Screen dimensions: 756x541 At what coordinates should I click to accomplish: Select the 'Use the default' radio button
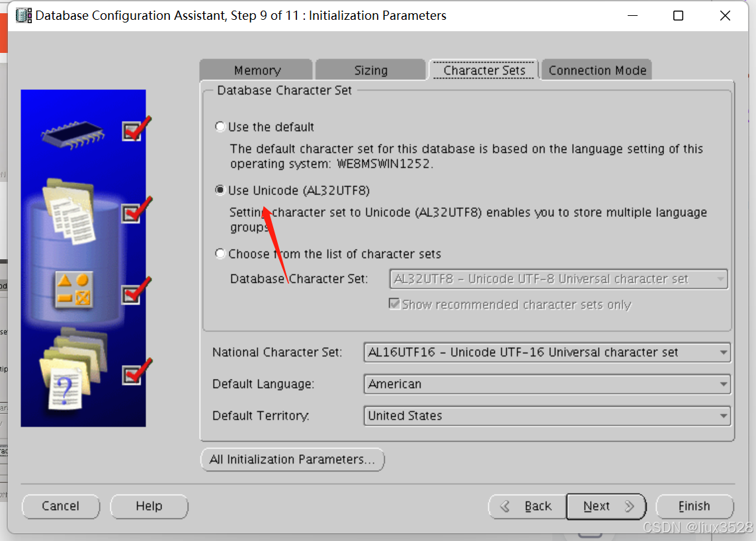point(220,127)
